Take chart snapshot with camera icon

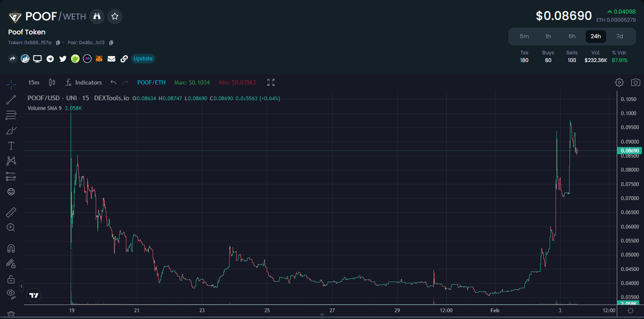[635, 83]
